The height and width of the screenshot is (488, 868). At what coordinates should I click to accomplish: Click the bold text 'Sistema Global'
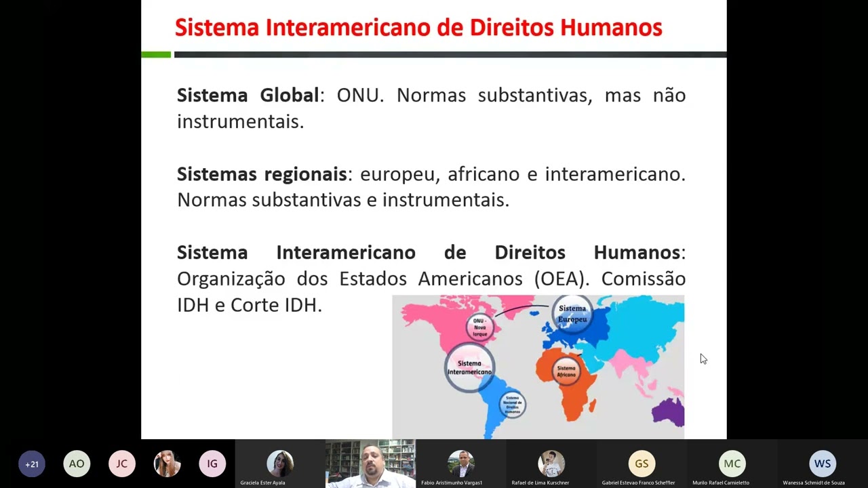(x=248, y=95)
